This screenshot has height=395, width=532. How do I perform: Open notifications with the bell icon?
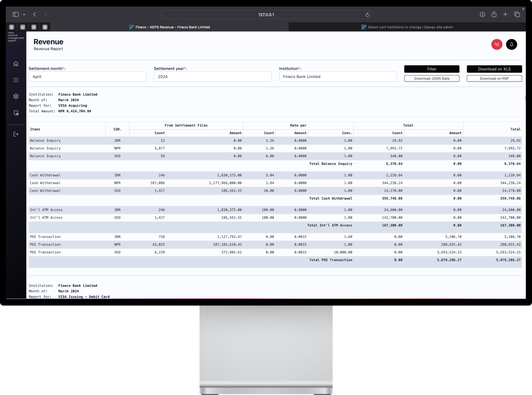511,44
